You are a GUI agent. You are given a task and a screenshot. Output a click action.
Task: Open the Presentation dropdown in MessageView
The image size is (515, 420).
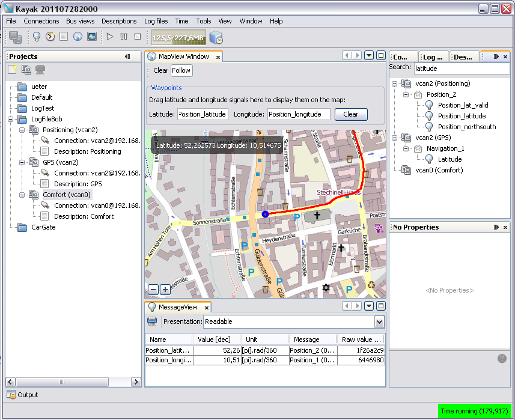tap(379, 322)
